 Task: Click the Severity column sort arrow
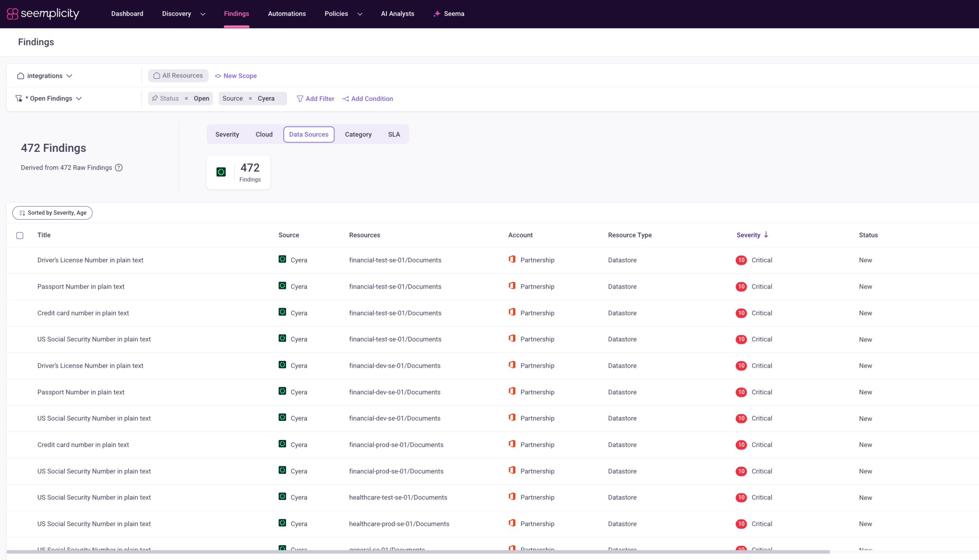click(x=766, y=235)
